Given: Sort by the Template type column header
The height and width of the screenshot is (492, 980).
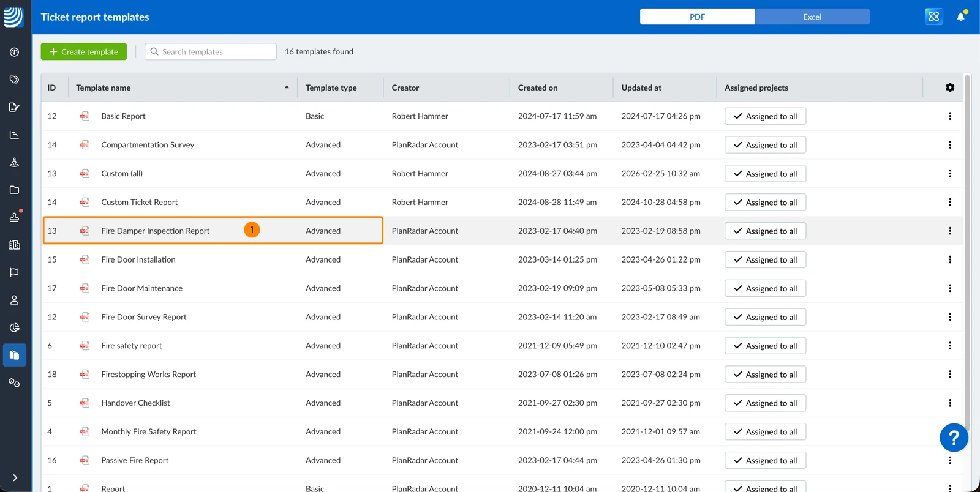Looking at the screenshot, I should coord(331,88).
